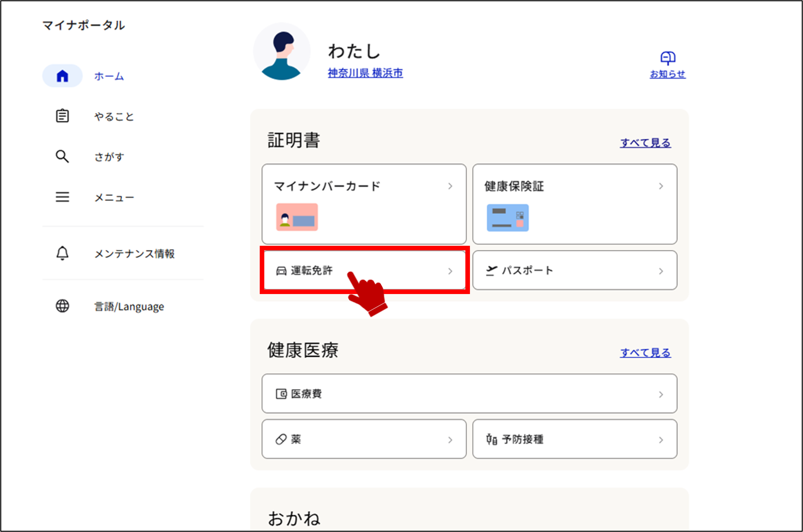
Task: Open 薬 via its chevron arrow
Action: 450,440
